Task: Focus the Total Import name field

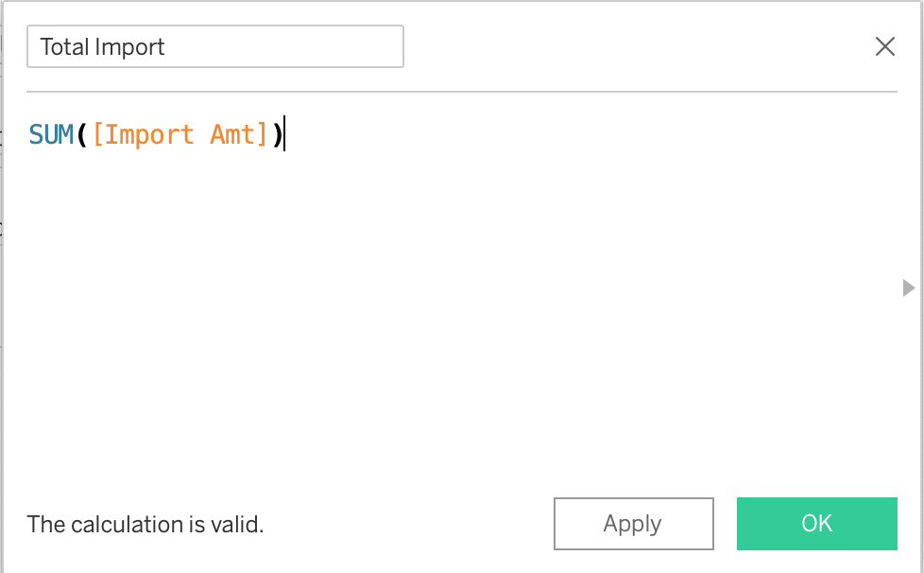Action: pos(215,46)
